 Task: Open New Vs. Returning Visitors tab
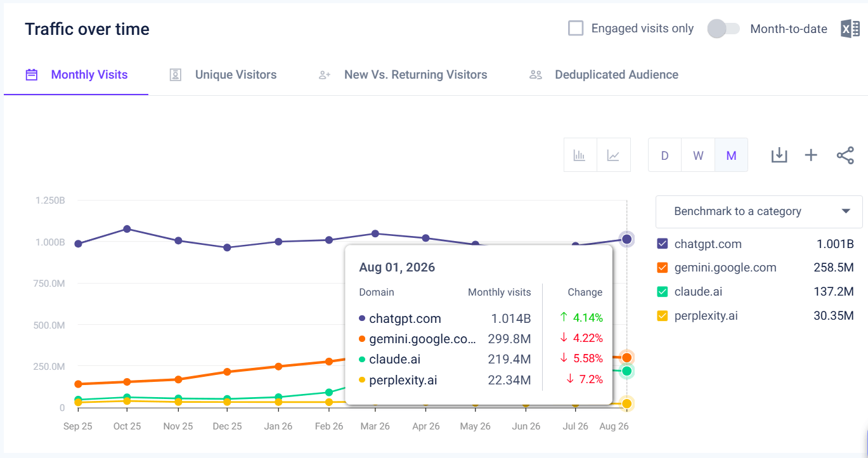click(403, 75)
